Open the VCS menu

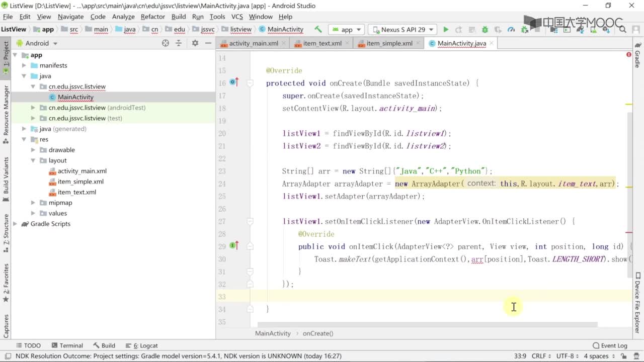(237, 17)
